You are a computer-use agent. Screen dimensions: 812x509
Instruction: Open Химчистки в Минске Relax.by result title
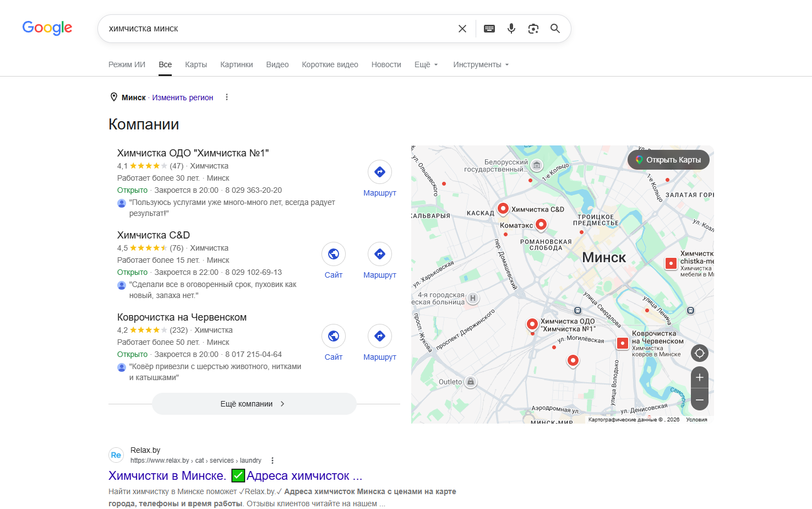pos(235,475)
